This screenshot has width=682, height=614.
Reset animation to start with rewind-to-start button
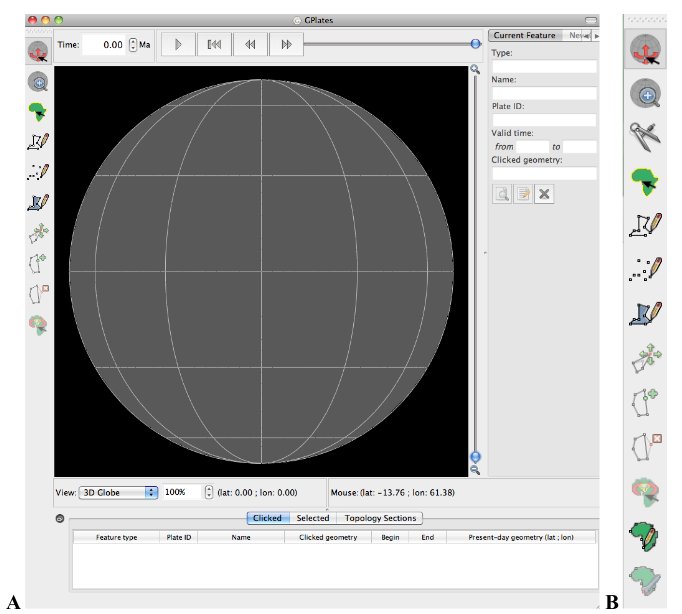click(214, 44)
